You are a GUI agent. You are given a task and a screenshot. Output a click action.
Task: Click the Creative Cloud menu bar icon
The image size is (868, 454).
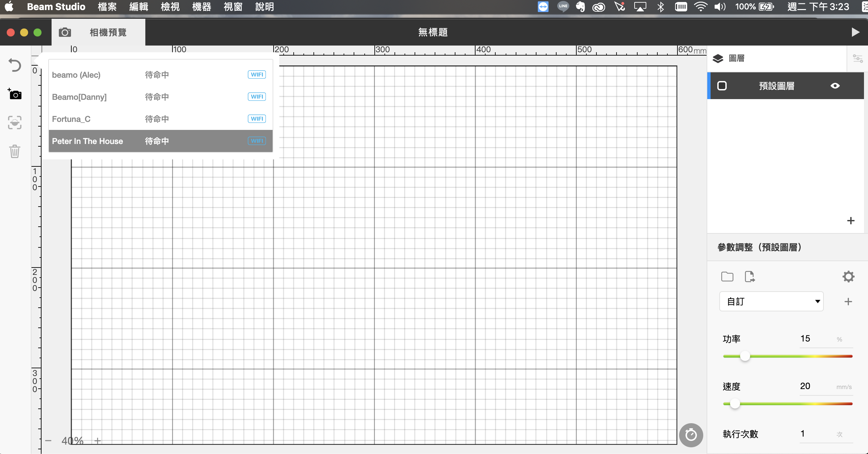(x=599, y=6)
